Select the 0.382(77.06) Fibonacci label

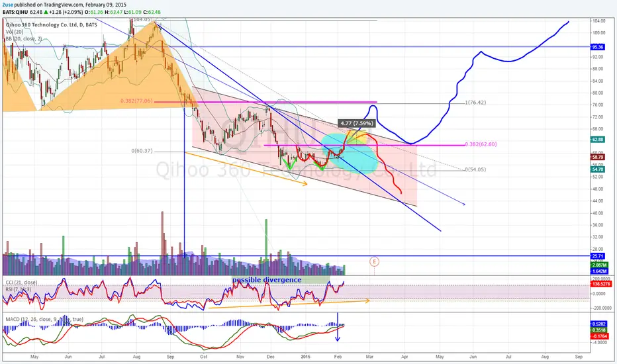tap(136, 101)
